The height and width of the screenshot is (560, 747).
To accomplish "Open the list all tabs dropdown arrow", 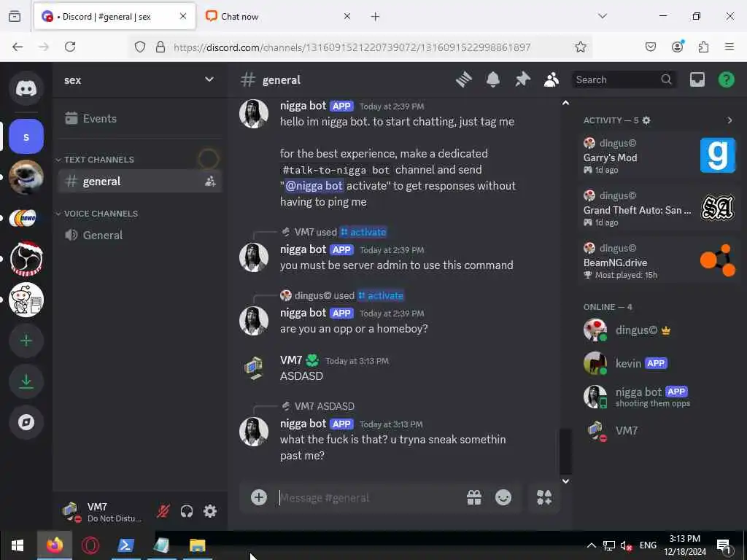I will (603, 16).
